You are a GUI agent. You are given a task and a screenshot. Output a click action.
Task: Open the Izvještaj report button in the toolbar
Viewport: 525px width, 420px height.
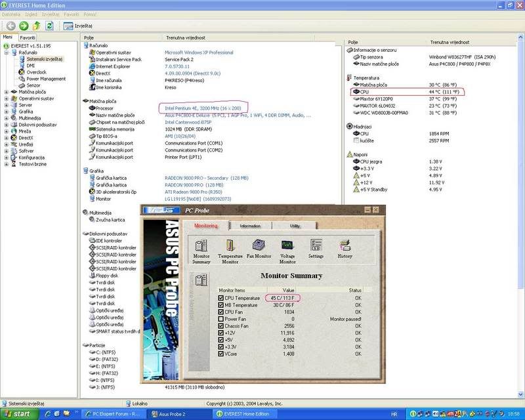77,26
